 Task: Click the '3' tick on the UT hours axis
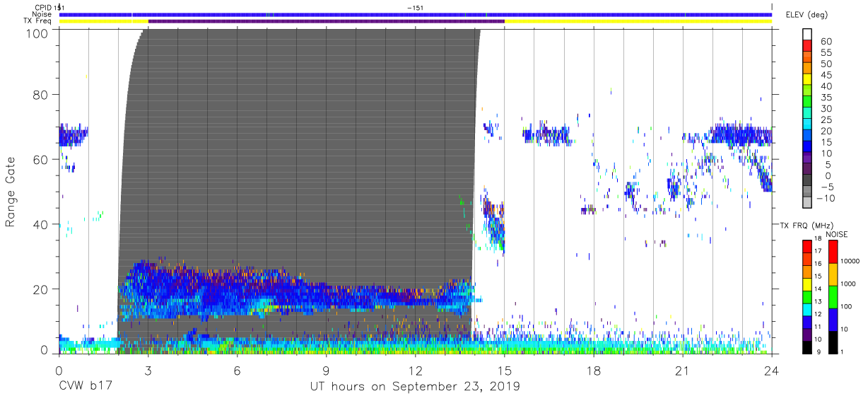point(148,371)
